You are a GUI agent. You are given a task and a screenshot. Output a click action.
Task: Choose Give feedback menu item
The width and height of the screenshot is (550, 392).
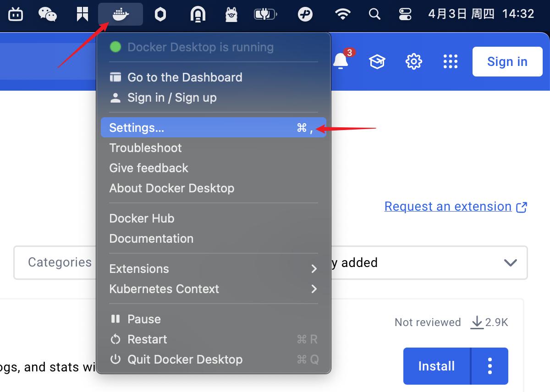214,168
